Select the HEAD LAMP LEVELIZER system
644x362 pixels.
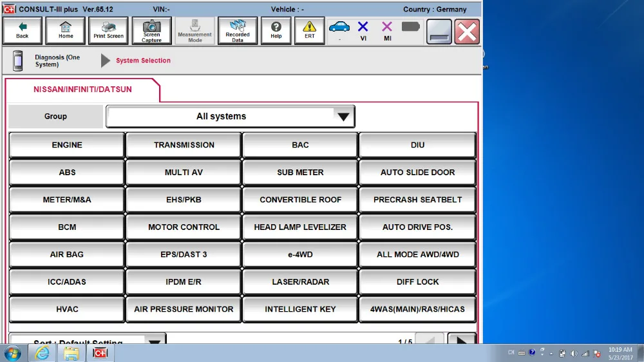(300, 227)
